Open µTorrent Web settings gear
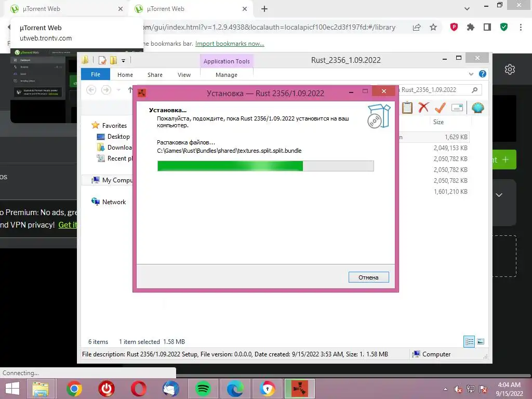The image size is (532, 399). pos(510,70)
